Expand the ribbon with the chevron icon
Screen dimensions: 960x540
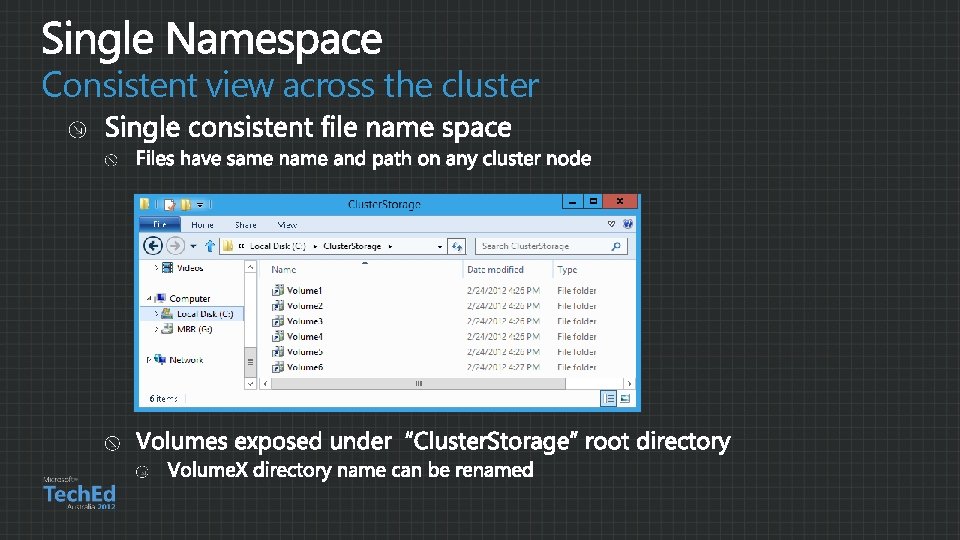(x=611, y=224)
